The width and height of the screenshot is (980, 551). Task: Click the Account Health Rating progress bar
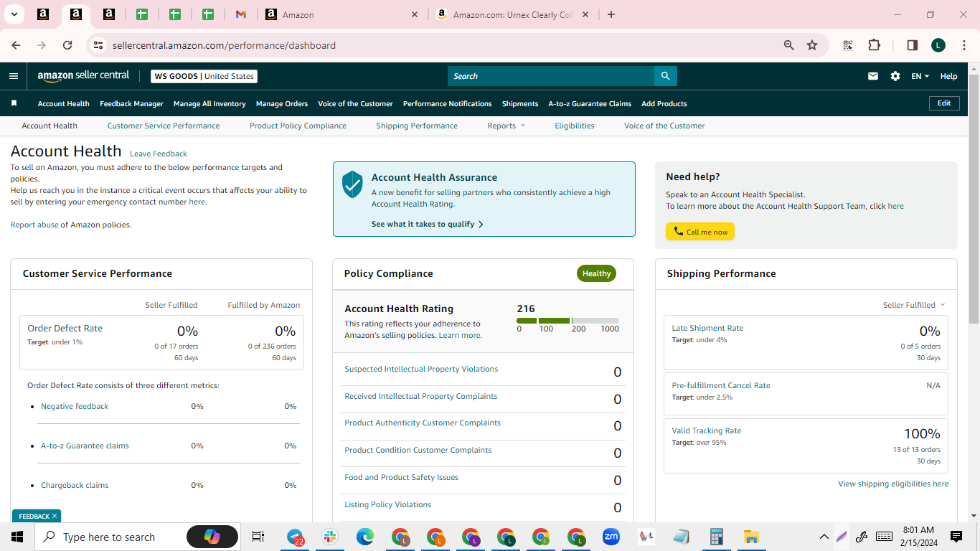click(x=567, y=321)
